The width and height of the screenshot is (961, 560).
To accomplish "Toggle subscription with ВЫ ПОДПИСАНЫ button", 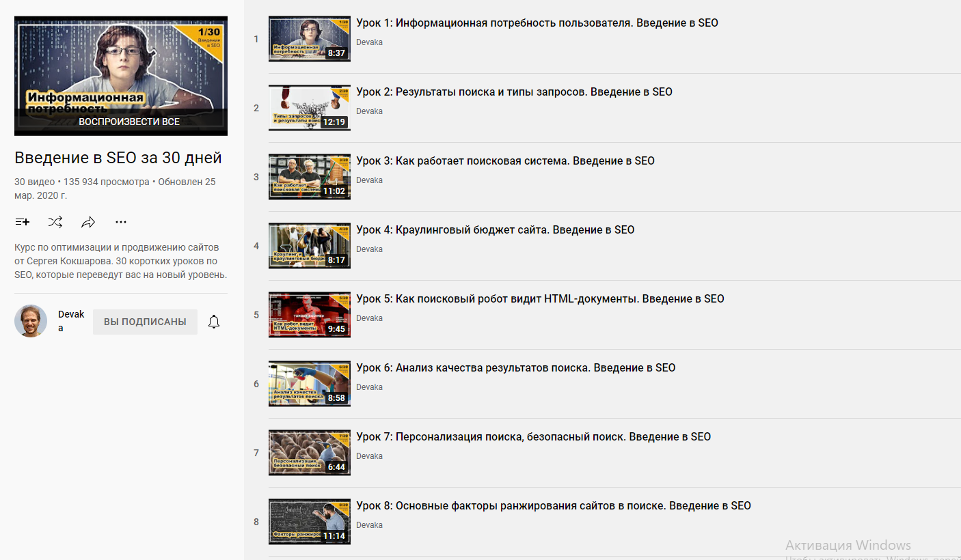I will (x=145, y=322).
